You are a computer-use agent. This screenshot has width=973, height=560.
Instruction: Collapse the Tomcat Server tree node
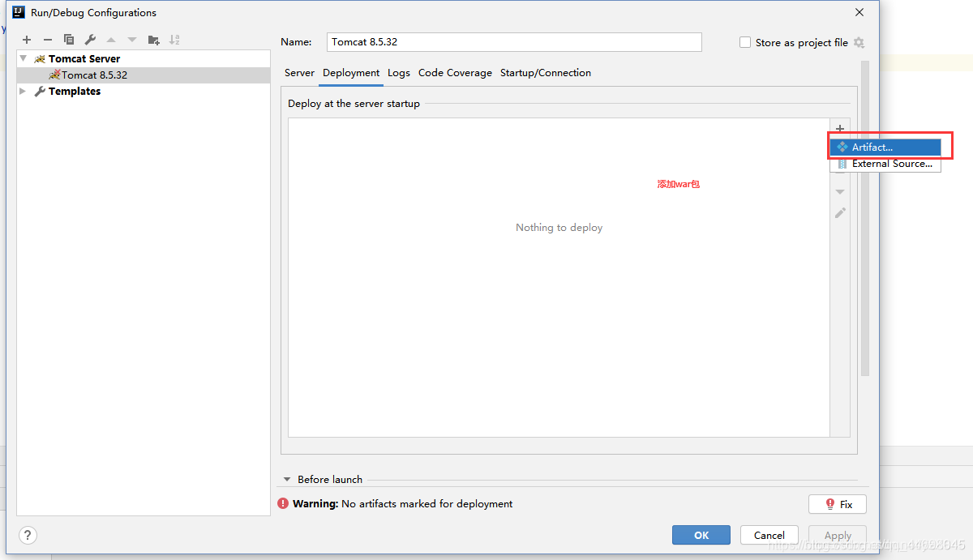(x=24, y=58)
